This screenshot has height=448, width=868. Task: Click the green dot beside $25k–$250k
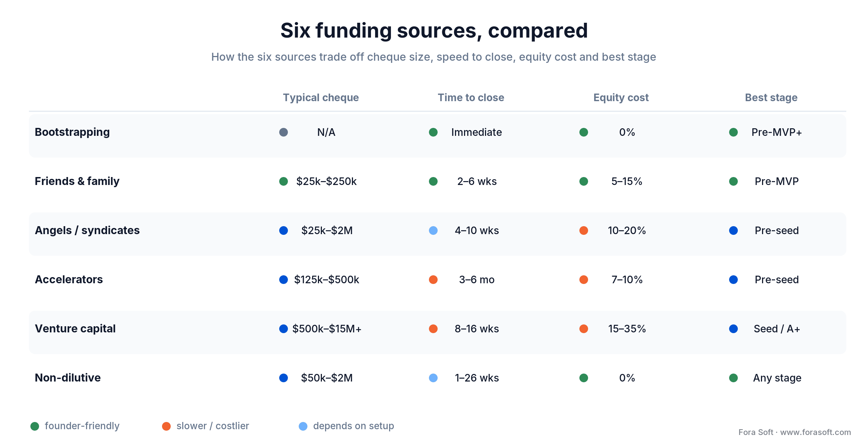click(x=284, y=181)
